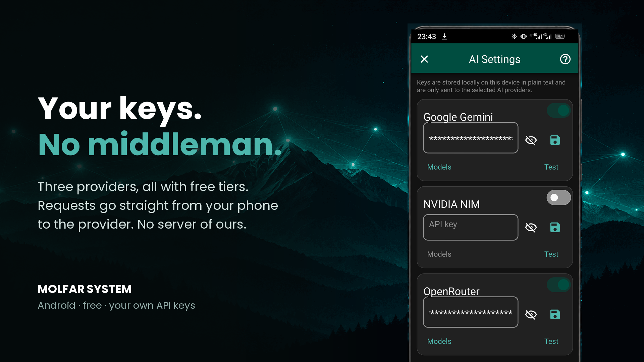Click the Google Gemini key field
This screenshot has height=362, width=644.
pyautogui.click(x=471, y=138)
